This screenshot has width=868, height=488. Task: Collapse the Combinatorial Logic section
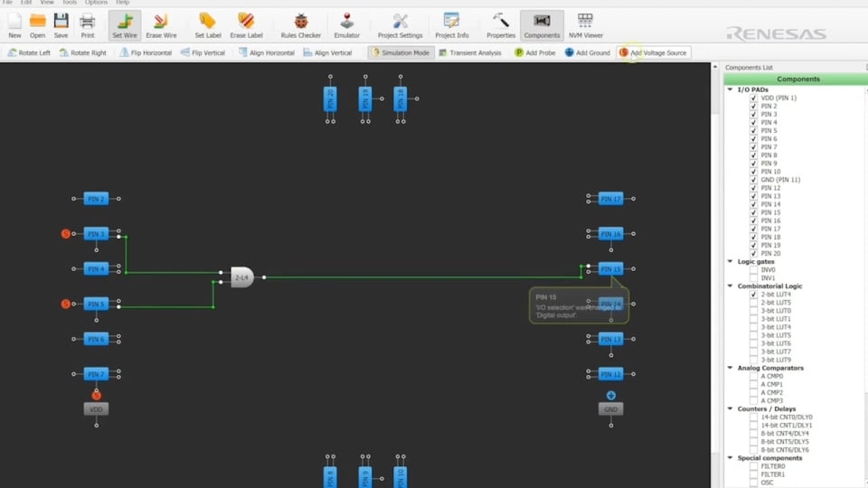tap(731, 286)
